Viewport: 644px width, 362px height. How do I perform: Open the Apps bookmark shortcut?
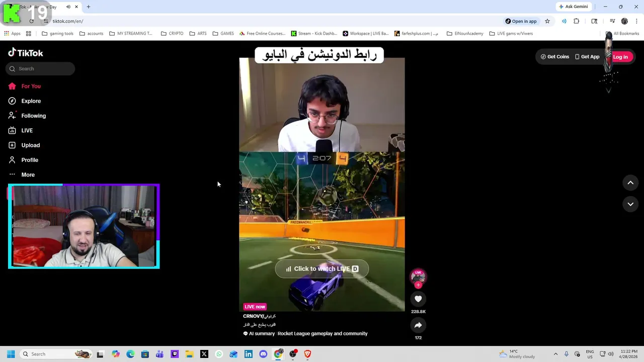click(12, 34)
